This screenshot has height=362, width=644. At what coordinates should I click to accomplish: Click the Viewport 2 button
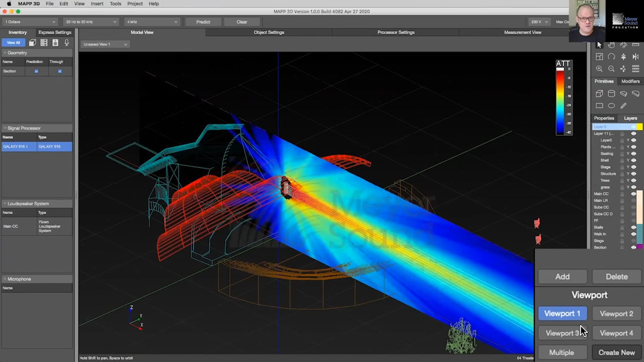tap(617, 314)
